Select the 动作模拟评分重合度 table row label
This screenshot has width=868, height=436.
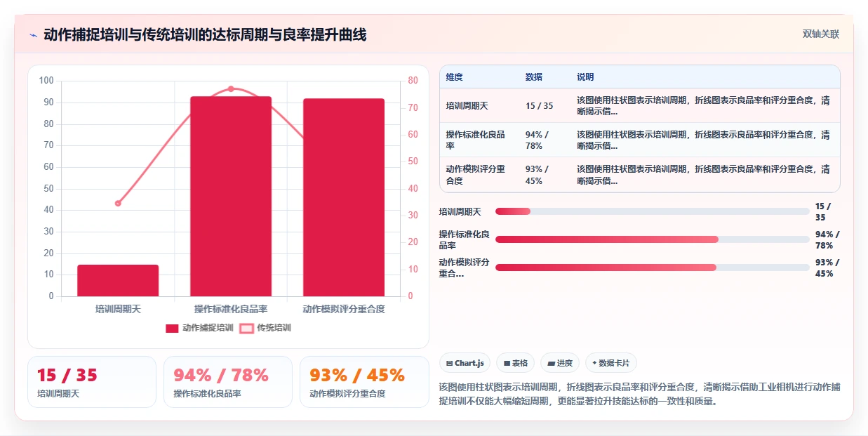(x=476, y=175)
